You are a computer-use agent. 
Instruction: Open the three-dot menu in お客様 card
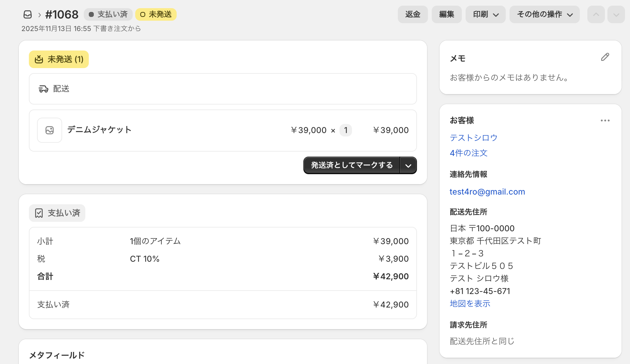coord(605,120)
